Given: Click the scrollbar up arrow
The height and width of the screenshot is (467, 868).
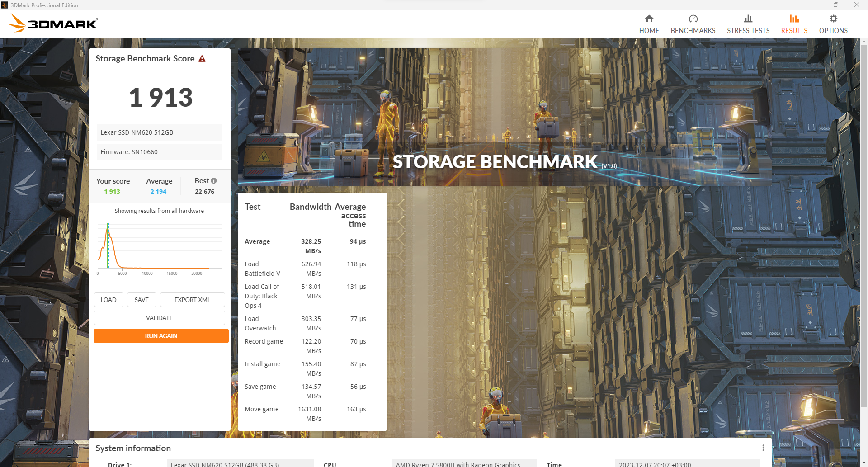Looking at the screenshot, I should pyautogui.click(x=864, y=42).
